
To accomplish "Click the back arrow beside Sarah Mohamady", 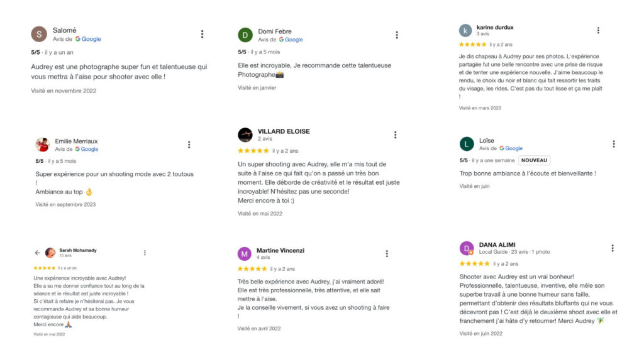I will point(37,253).
